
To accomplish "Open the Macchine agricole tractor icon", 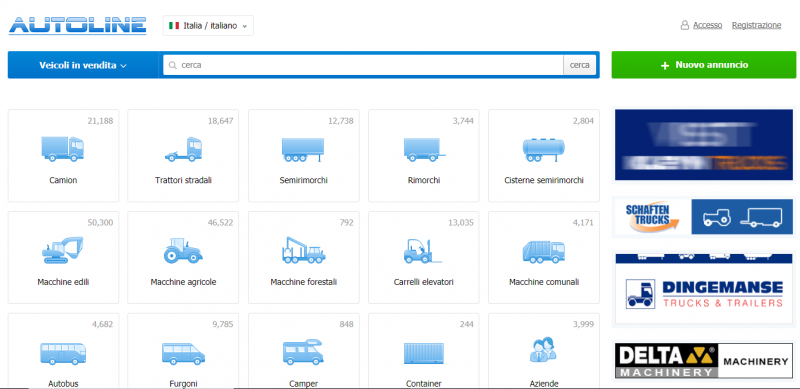I will pyautogui.click(x=183, y=250).
